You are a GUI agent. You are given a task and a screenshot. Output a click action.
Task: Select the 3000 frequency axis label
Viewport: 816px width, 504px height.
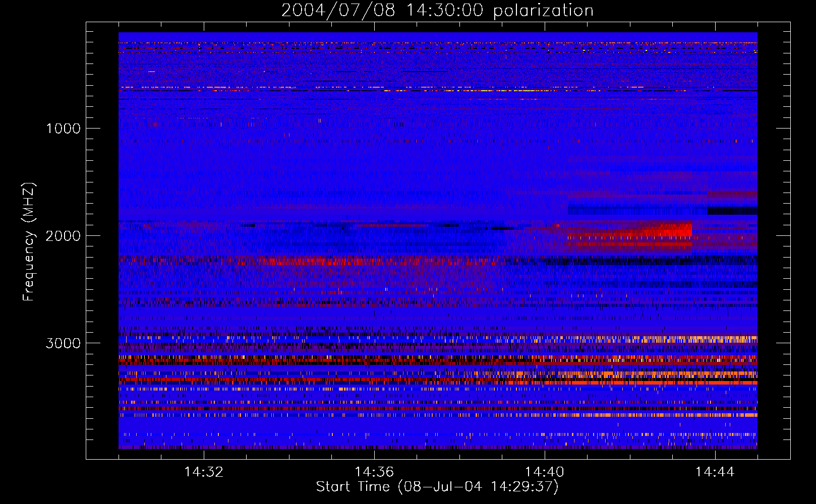click(63, 343)
